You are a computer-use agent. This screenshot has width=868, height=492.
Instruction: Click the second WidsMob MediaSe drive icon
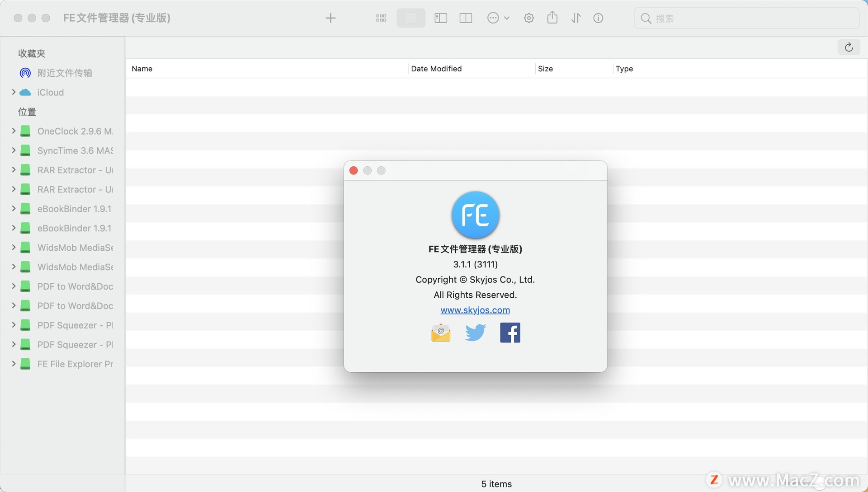point(25,267)
